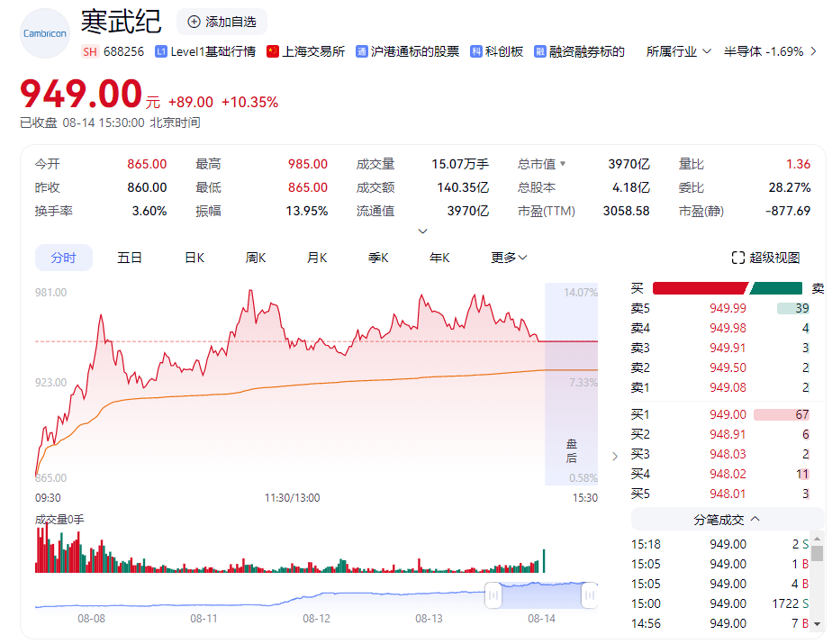832x644 pixels.
Task: Click the 14:56 trade row
Action: tap(719, 623)
